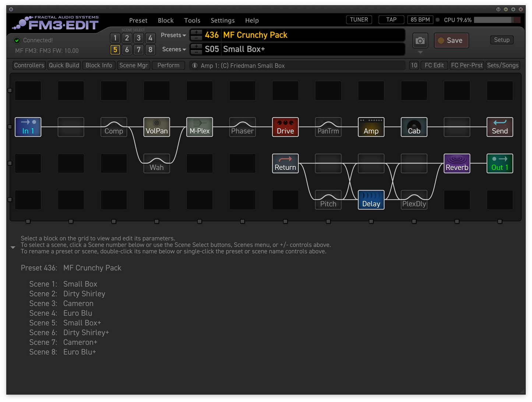The image size is (532, 402).
Task: Select the Drive block on the grid
Action: click(285, 127)
